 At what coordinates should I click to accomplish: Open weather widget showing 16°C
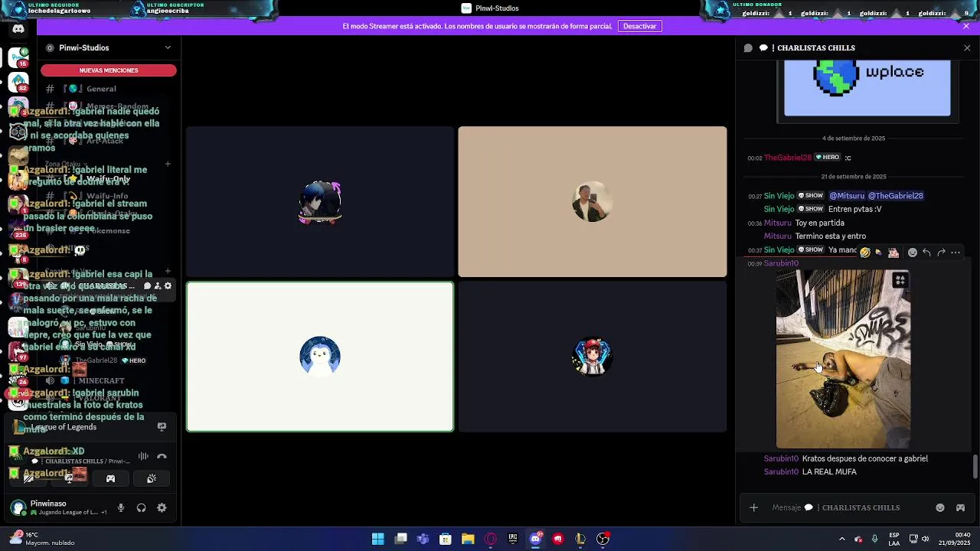point(42,539)
